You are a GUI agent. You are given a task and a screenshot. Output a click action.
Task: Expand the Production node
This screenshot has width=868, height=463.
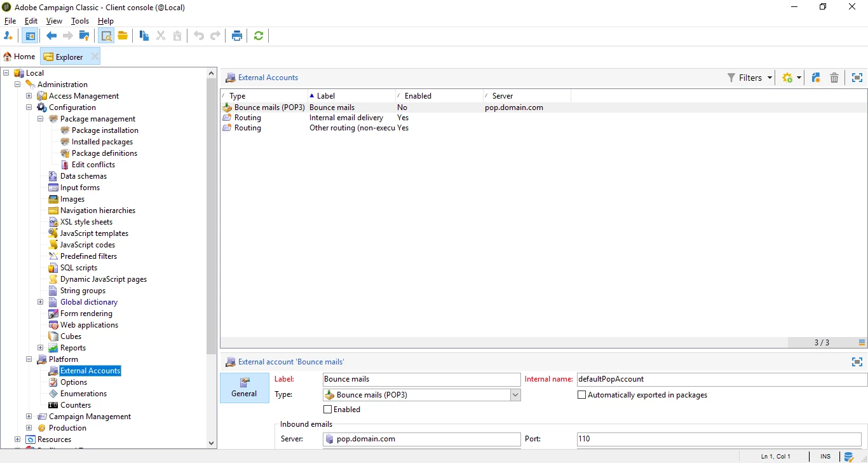pos(29,428)
